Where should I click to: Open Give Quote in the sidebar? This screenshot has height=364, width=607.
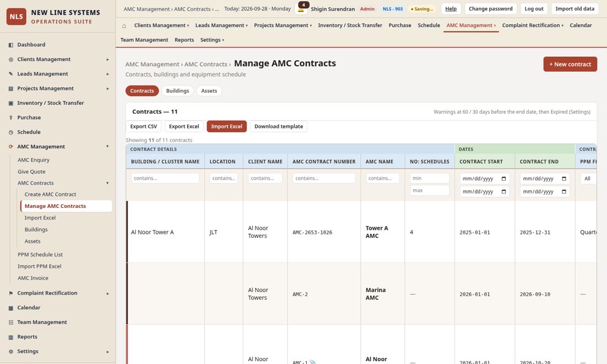[31, 172]
